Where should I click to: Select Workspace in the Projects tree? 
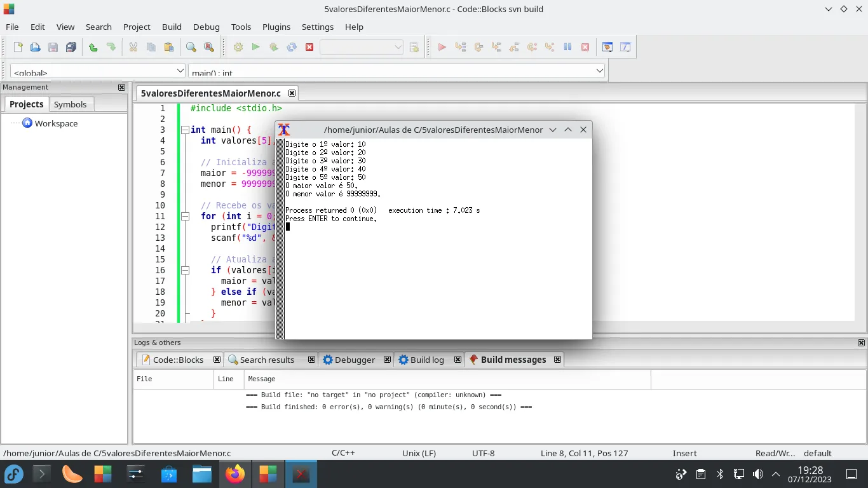[56, 123]
